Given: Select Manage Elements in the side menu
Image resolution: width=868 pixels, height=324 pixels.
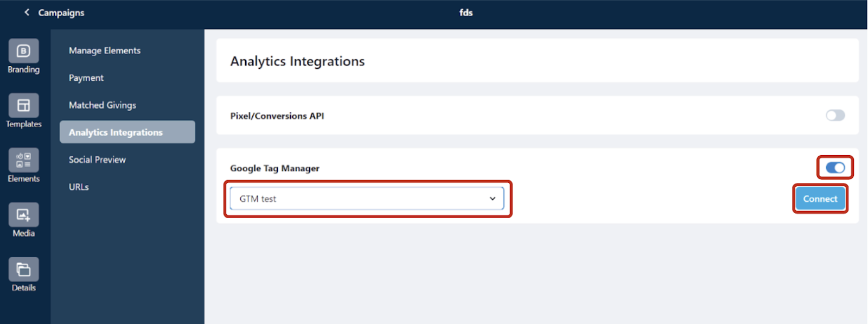Looking at the screenshot, I should point(105,50).
